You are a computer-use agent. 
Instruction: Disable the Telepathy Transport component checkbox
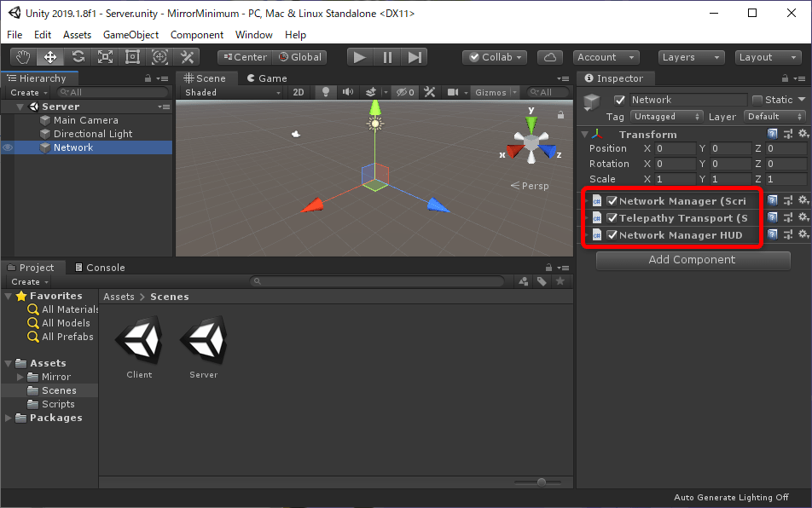612,218
